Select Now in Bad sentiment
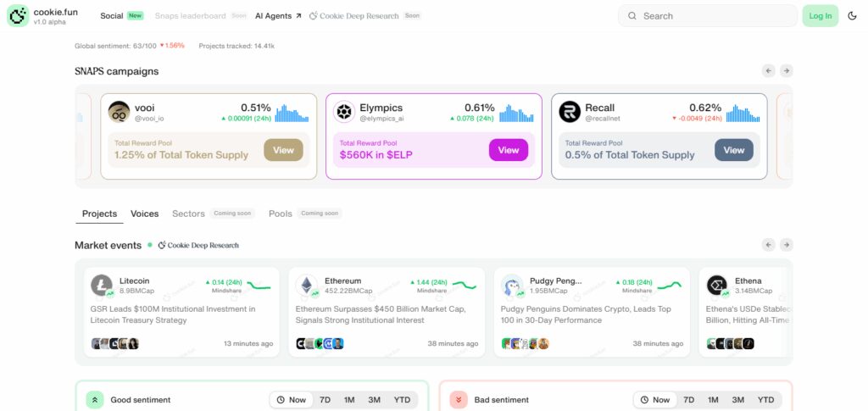Image resolution: width=868 pixels, height=411 pixels. click(x=655, y=400)
